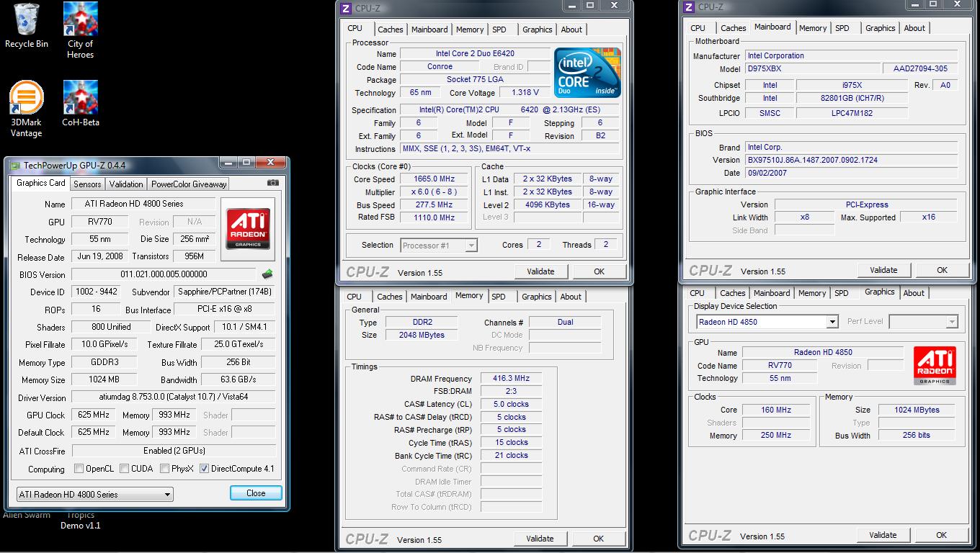Toggle the PhysX checkbox

(164, 469)
